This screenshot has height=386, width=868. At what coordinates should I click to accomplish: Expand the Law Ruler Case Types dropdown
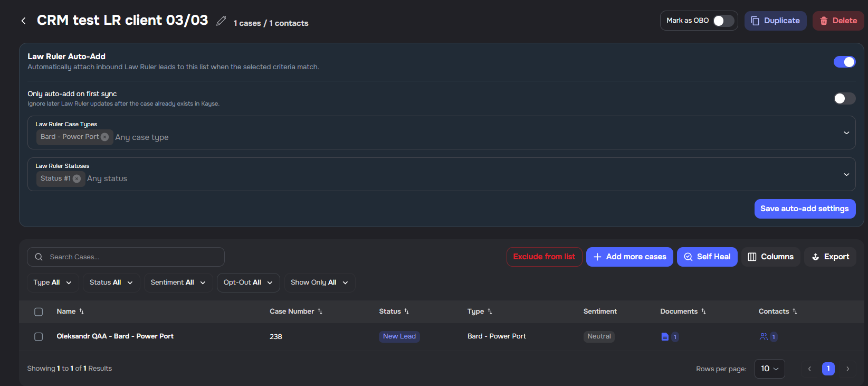(x=846, y=133)
